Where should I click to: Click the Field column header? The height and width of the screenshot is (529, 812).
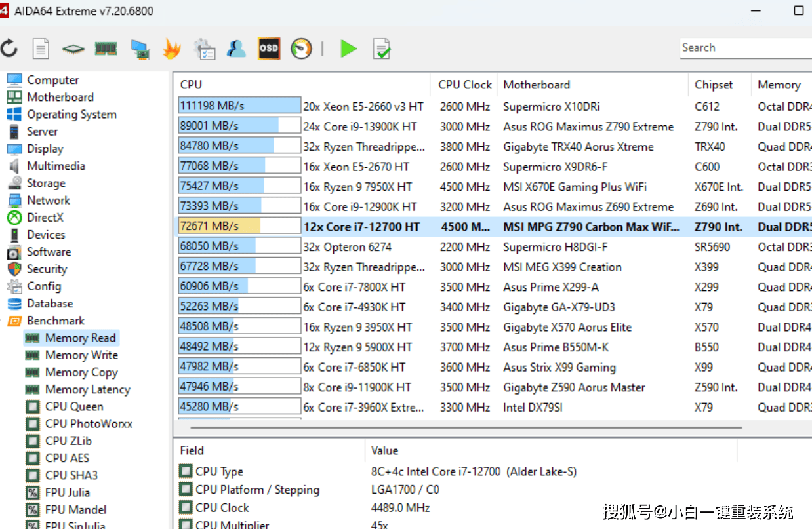pos(269,450)
